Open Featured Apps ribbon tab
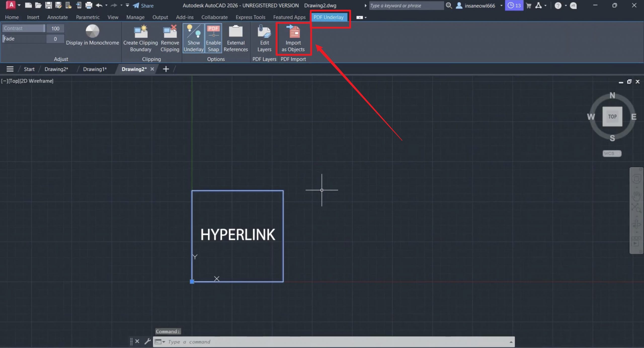 tap(289, 17)
